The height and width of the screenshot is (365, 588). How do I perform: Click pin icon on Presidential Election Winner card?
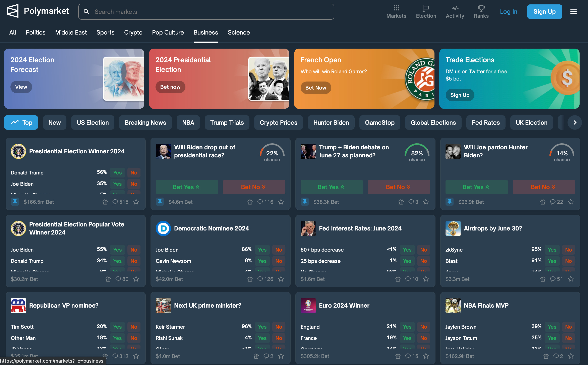[x=15, y=202]
